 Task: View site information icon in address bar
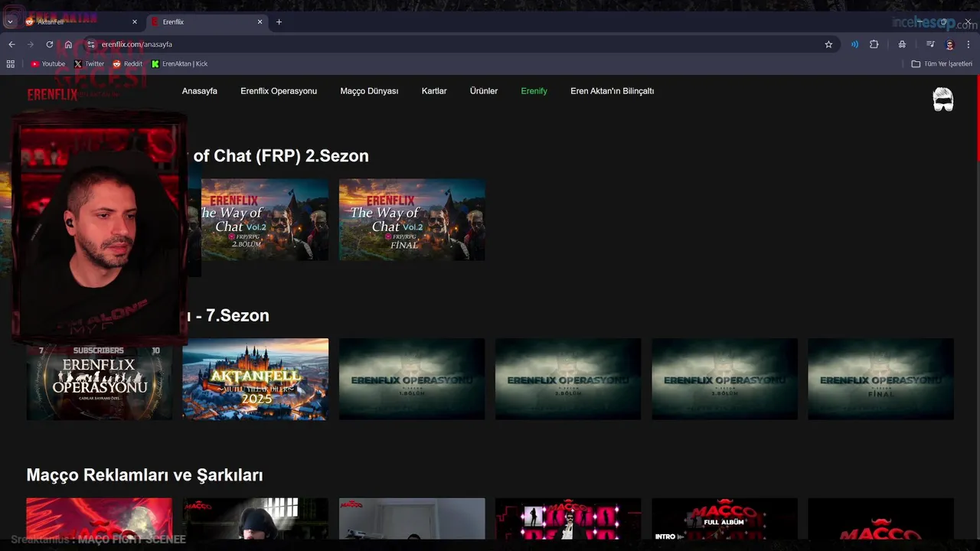[90, 44]
